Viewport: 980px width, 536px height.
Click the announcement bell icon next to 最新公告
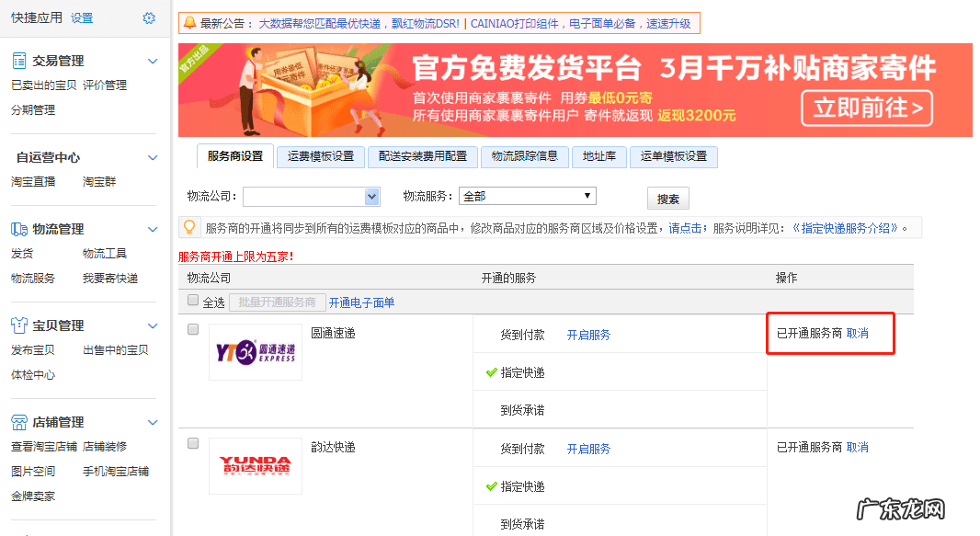click(188, 23)
